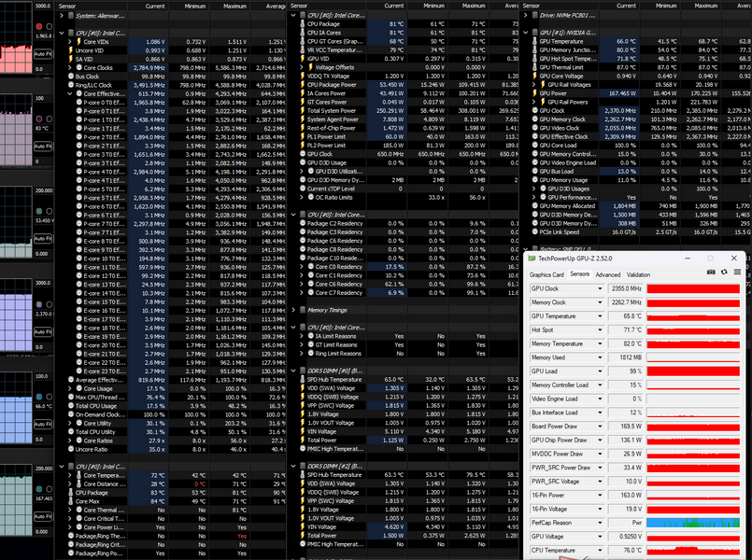The width and height of the screenshot is (752, 560).
Task: Click Auto Fit on the 83 °C graph
Action: 43,147
